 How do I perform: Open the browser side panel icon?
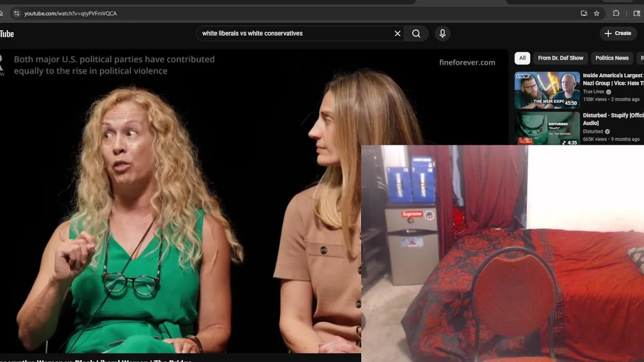[636, 14]
